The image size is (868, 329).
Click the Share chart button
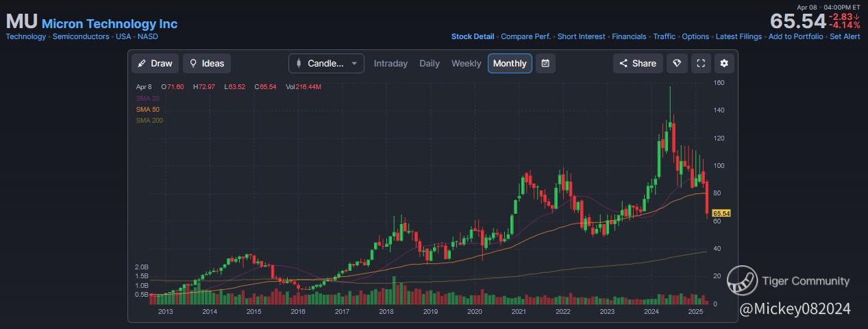638,63
